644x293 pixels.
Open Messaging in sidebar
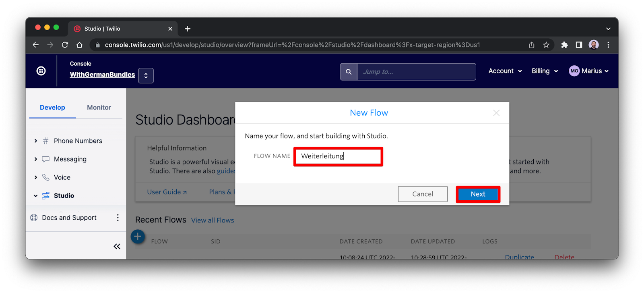click(x=70, y=159)
